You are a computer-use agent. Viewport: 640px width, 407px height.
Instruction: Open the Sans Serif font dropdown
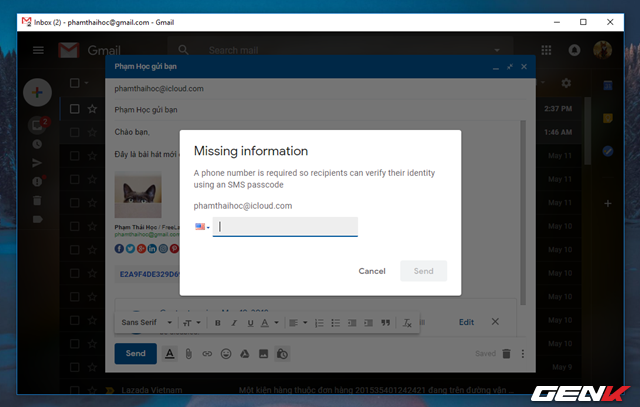(147, 322)
